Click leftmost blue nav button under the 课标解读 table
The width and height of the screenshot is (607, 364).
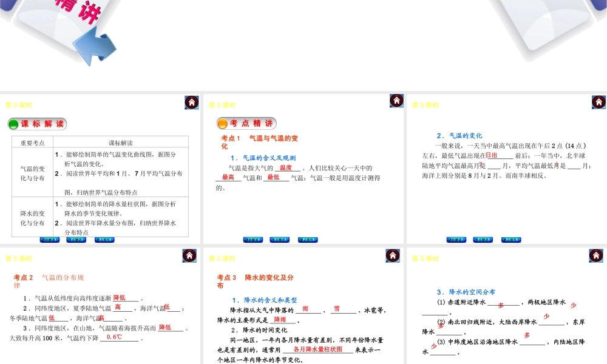coord(50,240)
